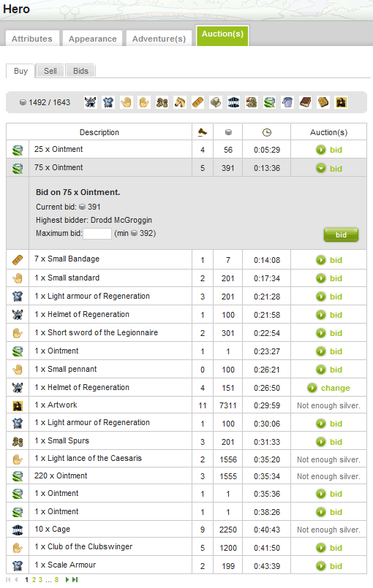
Task: Filter auctions by horse icon
Action: click(x=180, y=102)
